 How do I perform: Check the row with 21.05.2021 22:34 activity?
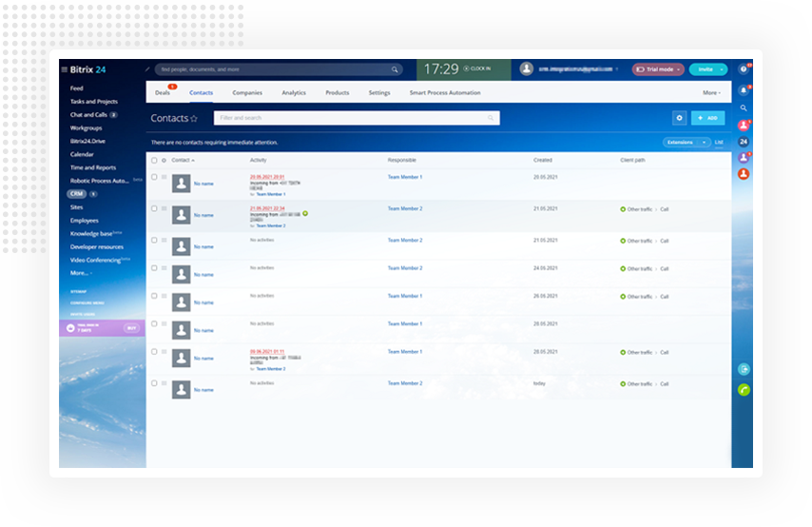click(x=154, y=208)
